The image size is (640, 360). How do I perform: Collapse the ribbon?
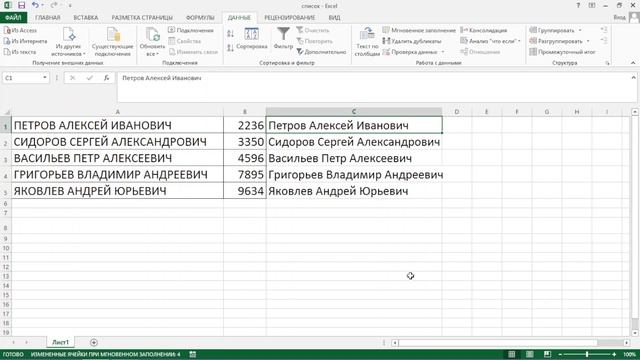click(x=633, y=63)
